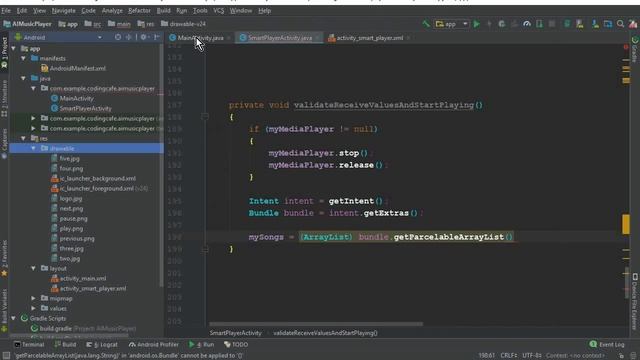Click the Apply Changes lightning icon
The image size is (640, 360).
point(489,24)
